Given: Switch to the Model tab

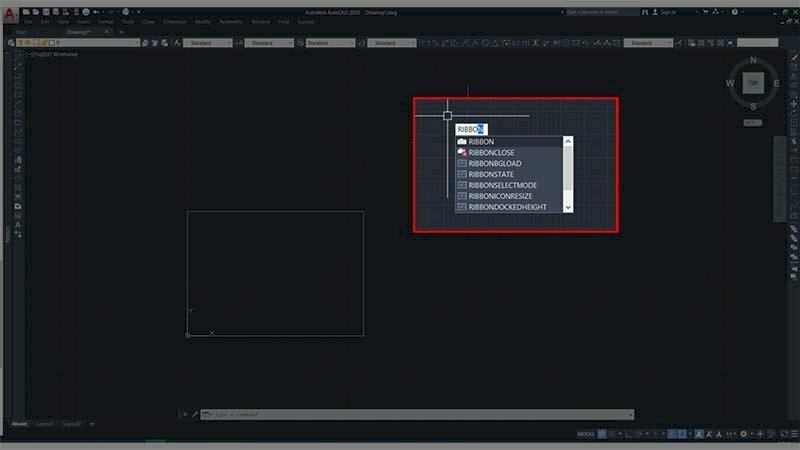Looking at the screenshot, I should pyautogui.click(x=19, y=424).
